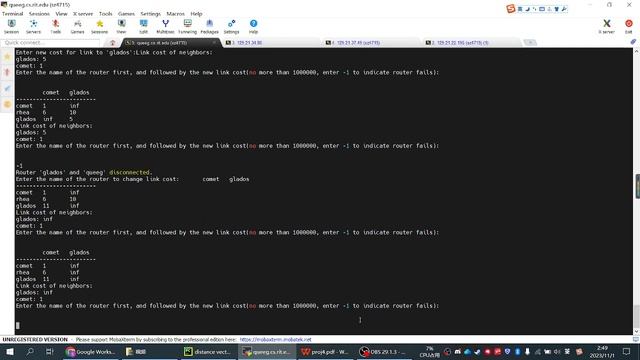640x360 pixels.
Task: Open the Tunneling toolbar icon
Action: 187,27
